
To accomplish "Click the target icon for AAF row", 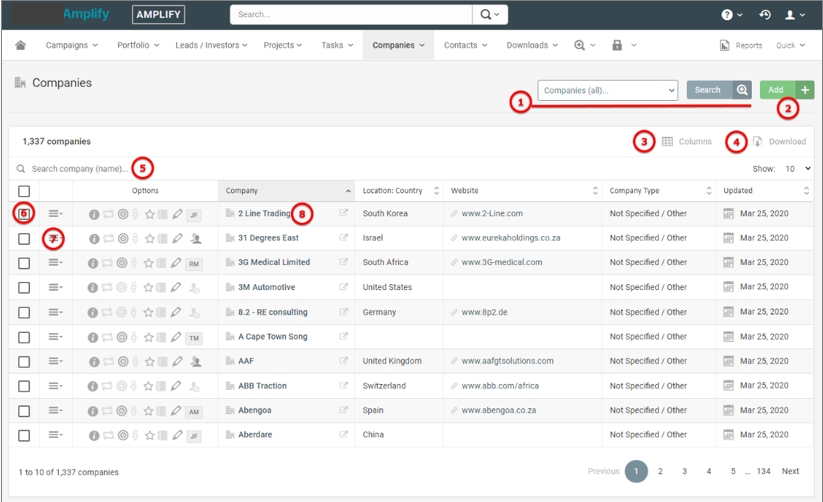I will pyautogui.click(x=123, y=361).
